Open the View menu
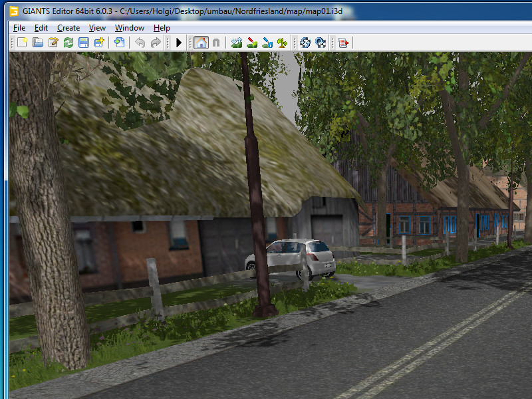The width and height of the screenshot is (532, 399). (x=97, y=28)
